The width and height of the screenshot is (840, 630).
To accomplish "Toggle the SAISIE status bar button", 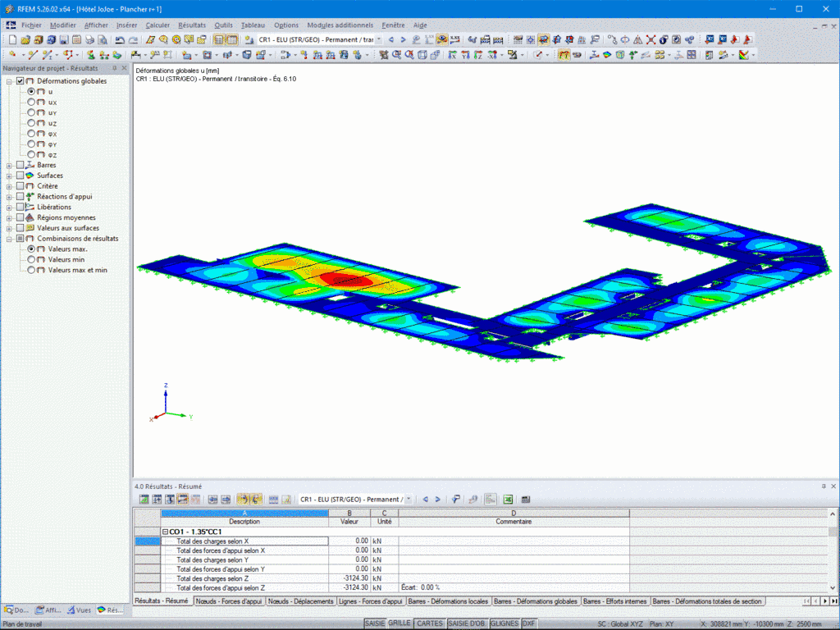I will 375,623.
